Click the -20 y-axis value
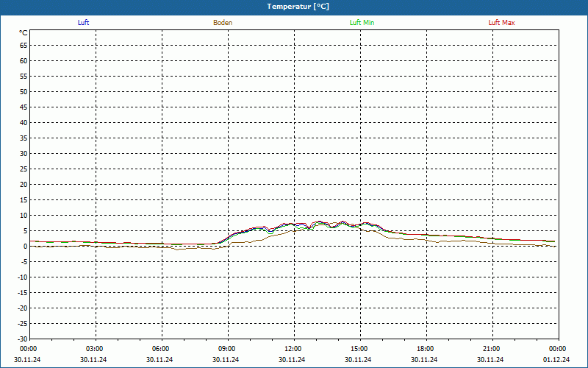 click(23, 308)
